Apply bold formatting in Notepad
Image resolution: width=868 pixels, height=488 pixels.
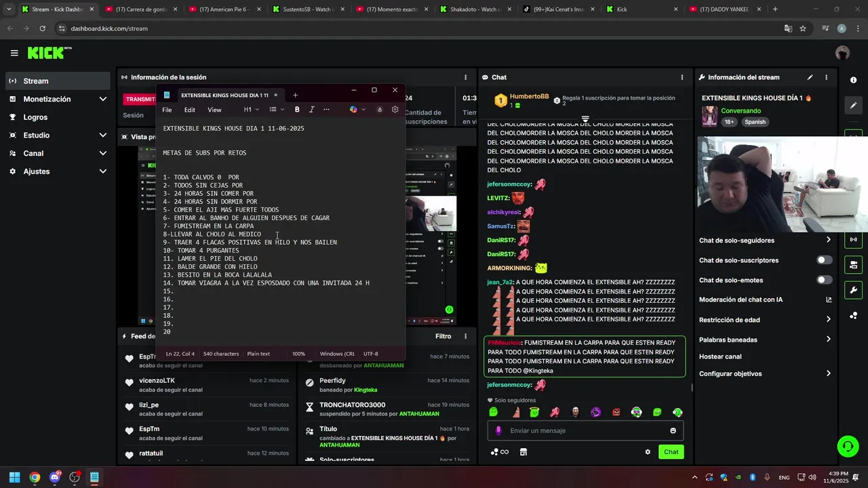pos(297,109)
